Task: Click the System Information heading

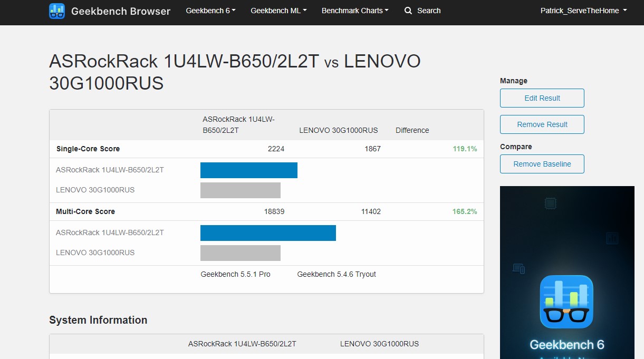Action: [98, 320]
